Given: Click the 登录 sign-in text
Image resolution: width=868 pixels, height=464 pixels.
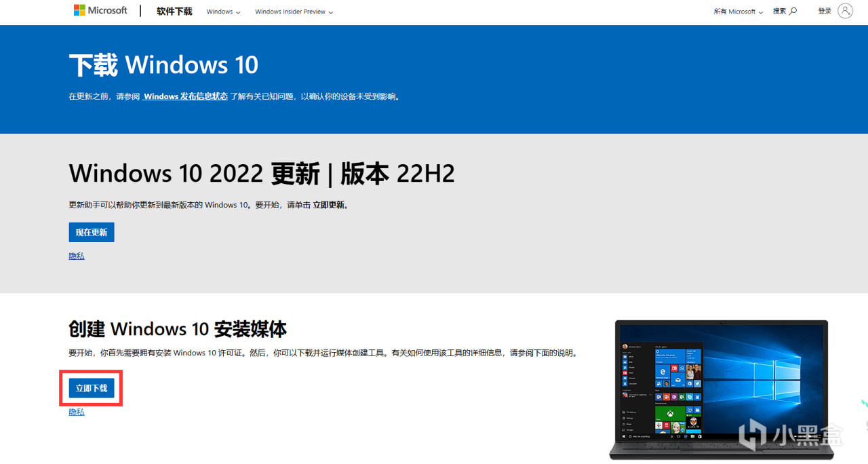Looking at the screenshot, I should pyautogui.click(x=825, y=11).
